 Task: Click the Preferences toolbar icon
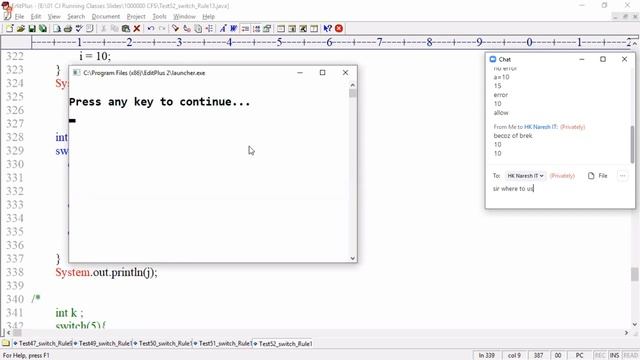point(267,29)
